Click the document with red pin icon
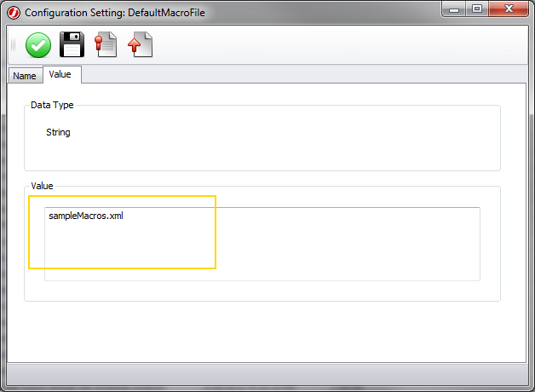This screenshot has height=392, width=535. click(106, 44)
